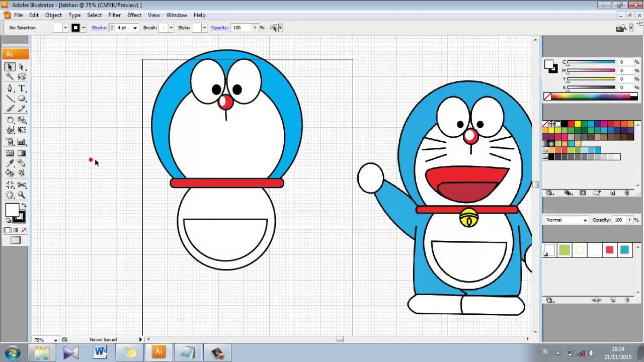Viewport: 644px width, 362px height.
Task: Choose the Line Segment tool
Action: [x=10, y=99]
